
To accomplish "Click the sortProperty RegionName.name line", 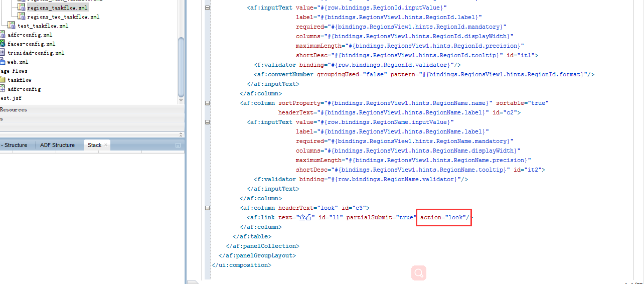I will coord(394,103).
